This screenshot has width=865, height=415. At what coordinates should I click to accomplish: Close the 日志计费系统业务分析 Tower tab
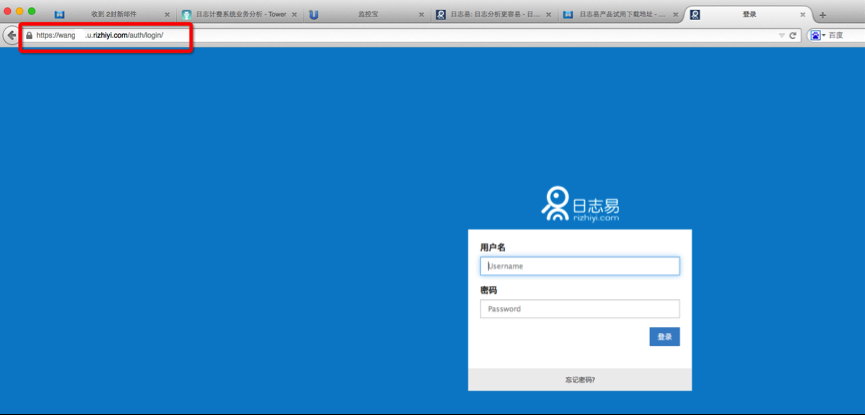pyautogui.click(x=294, y=15)
